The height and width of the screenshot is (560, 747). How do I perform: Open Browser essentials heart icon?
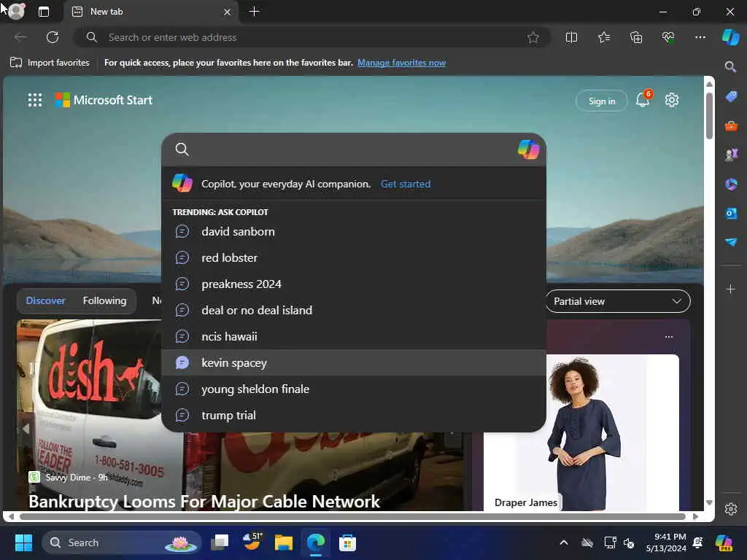click(668, 37)
